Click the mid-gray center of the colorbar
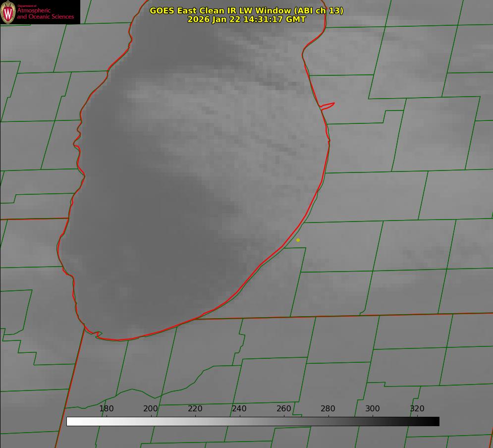This screenshot has height=448, width=493. pyautogui.click(x=253, y=421)
